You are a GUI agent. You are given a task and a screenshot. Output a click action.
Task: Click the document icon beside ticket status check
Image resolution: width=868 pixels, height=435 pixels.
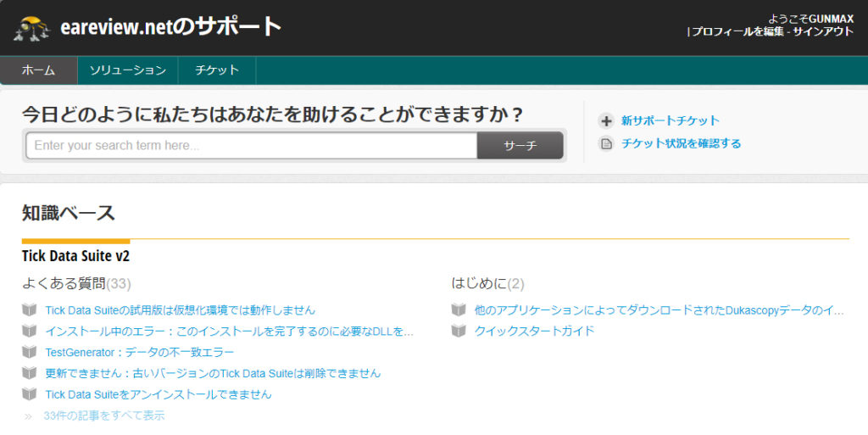click(x=606, y=144)
